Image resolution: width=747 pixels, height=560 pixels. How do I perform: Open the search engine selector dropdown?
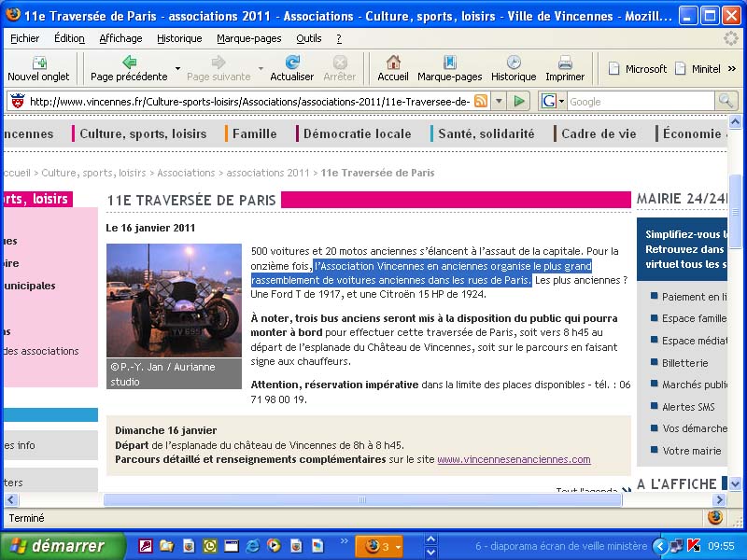pyautogui.click(x=553, y=101)
